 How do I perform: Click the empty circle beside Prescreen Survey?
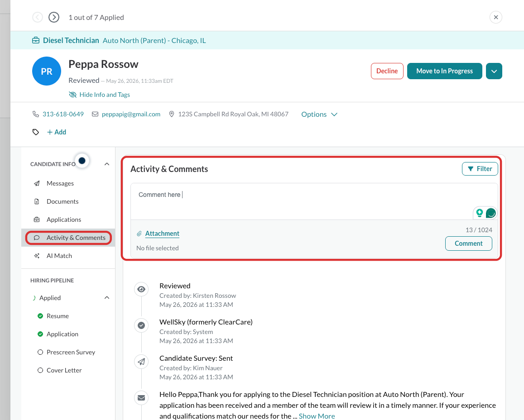40,352
